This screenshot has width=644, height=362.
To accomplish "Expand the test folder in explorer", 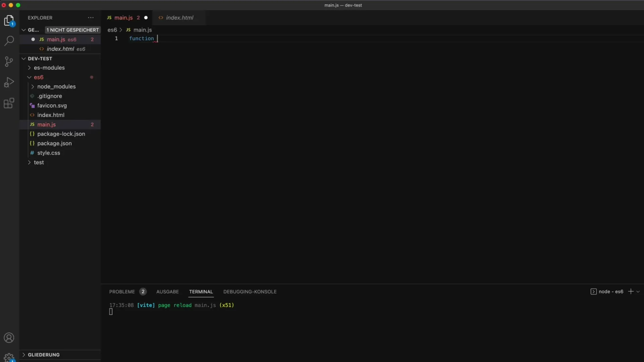I will pyautogui.click(x=39, y=162).
